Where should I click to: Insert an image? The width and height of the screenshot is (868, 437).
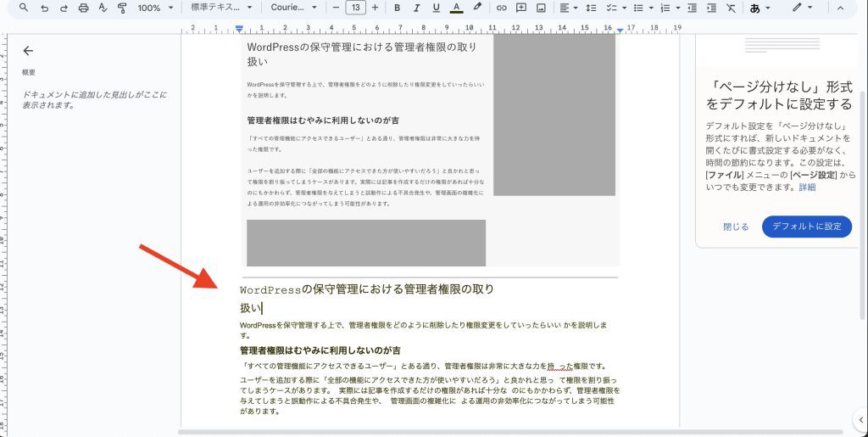pyautogui.click(x=541, y=8)
